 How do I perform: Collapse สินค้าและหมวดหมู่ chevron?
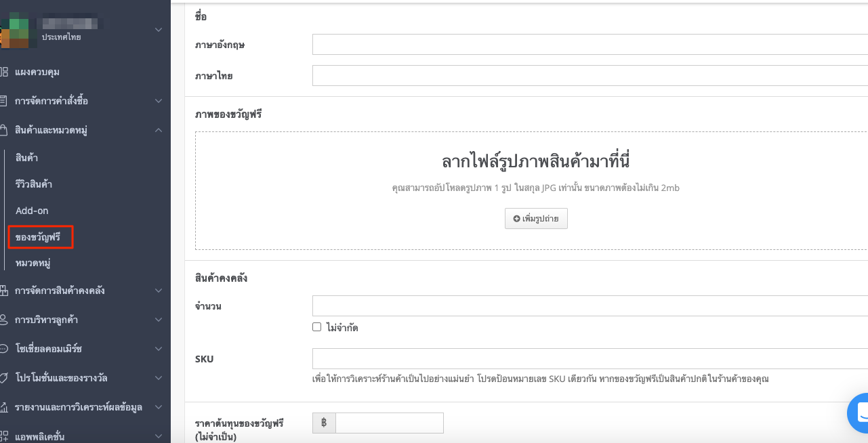[x=159, y=129]
